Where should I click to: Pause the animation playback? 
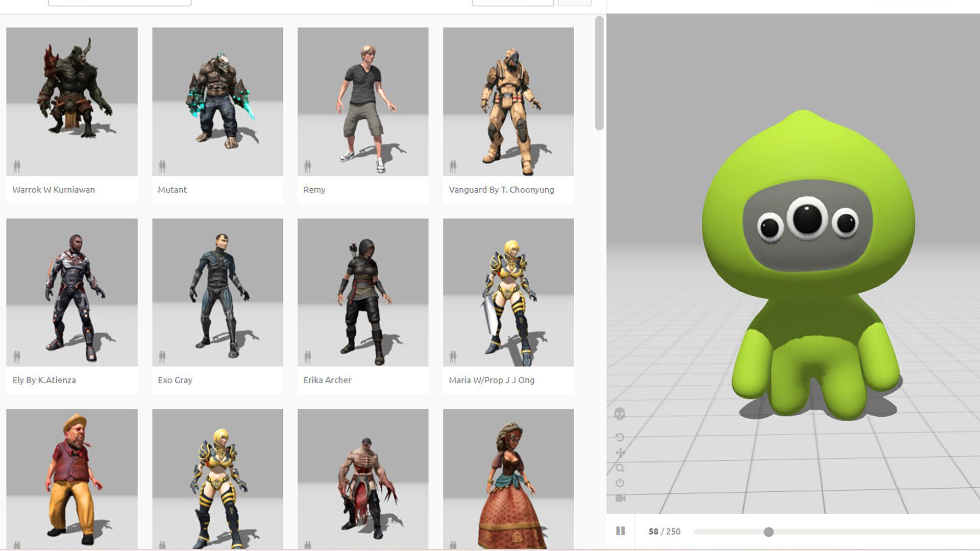[621, 531]
